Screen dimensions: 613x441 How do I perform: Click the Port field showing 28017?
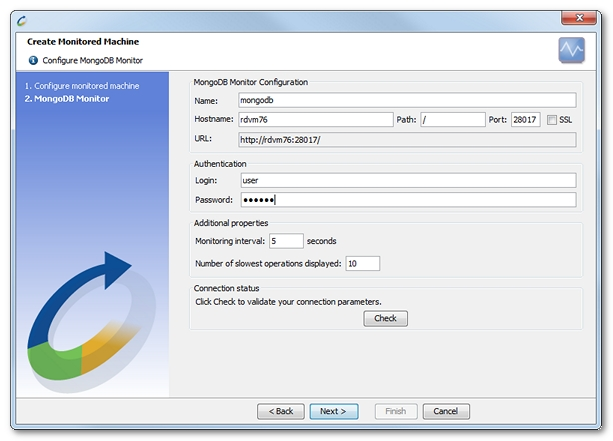[525, 120]
